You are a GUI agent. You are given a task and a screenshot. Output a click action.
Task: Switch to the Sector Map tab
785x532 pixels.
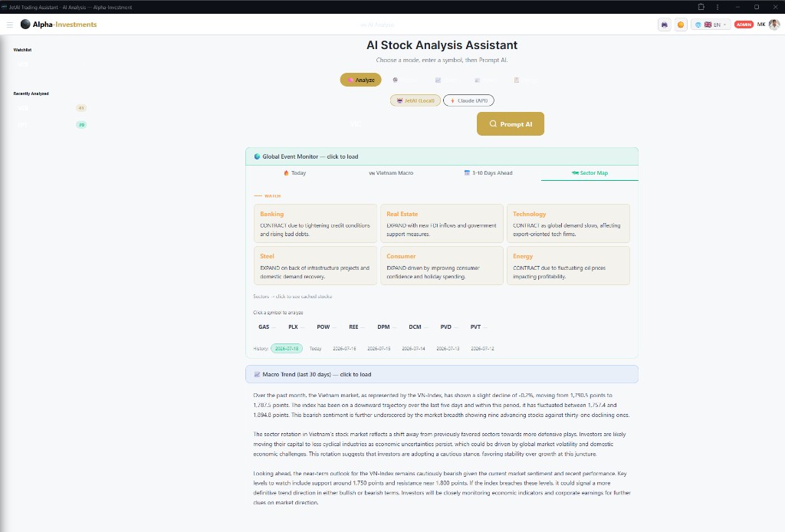[x=590, y=172]
